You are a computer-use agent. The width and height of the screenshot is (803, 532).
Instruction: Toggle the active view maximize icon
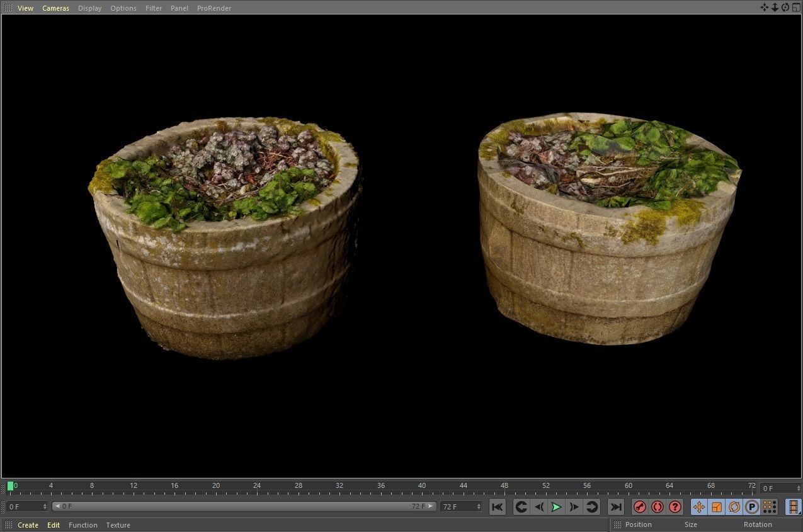(796, 8)
